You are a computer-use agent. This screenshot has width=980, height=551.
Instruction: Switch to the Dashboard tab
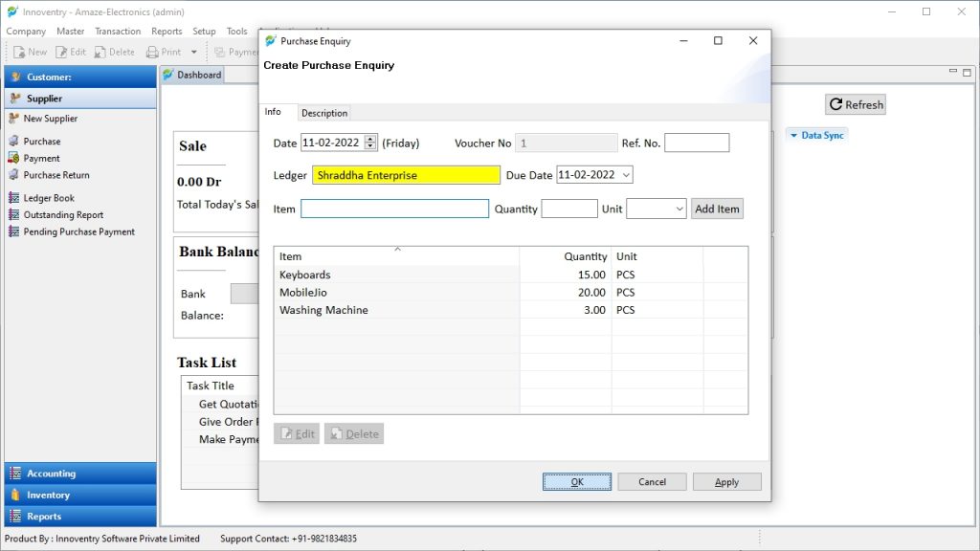click(x=192, y=75)
